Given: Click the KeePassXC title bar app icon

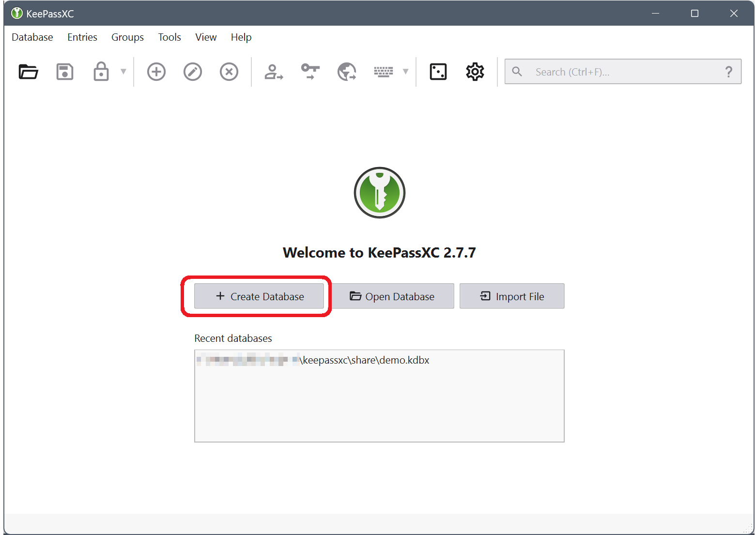Looking at the screenshot, I should (x=17, y=13).
